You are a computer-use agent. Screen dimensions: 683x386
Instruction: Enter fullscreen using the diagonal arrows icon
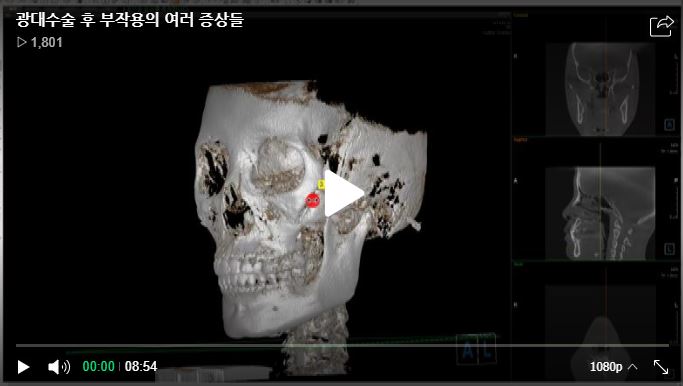coord(661,367)
